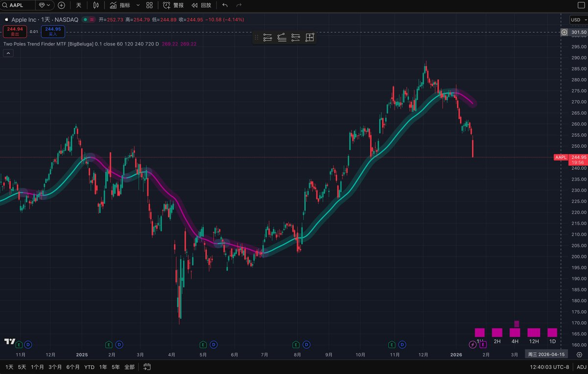Collapse the indicator legend with chevron button
Screen dimensions: 588x374
pyautogui.click(x=8, y=53)
